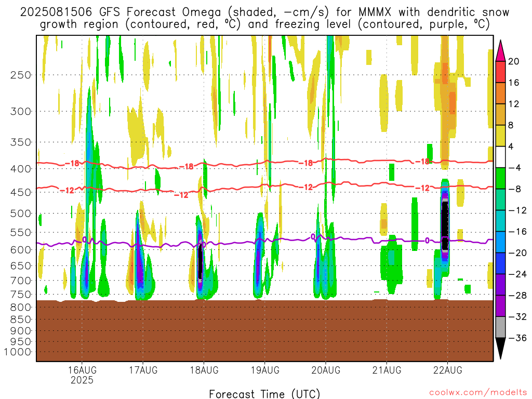Select the 600 pressure level label
The height and width of the screenshot is (399, 532).
[x=21, y=250]
